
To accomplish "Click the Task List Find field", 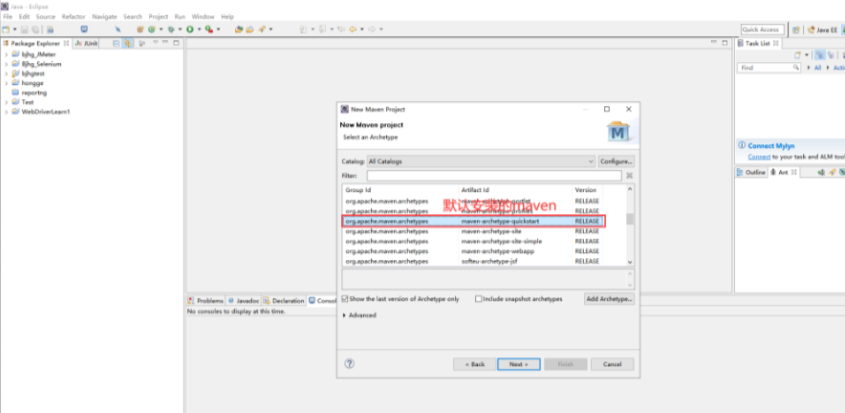I will 769,68.
